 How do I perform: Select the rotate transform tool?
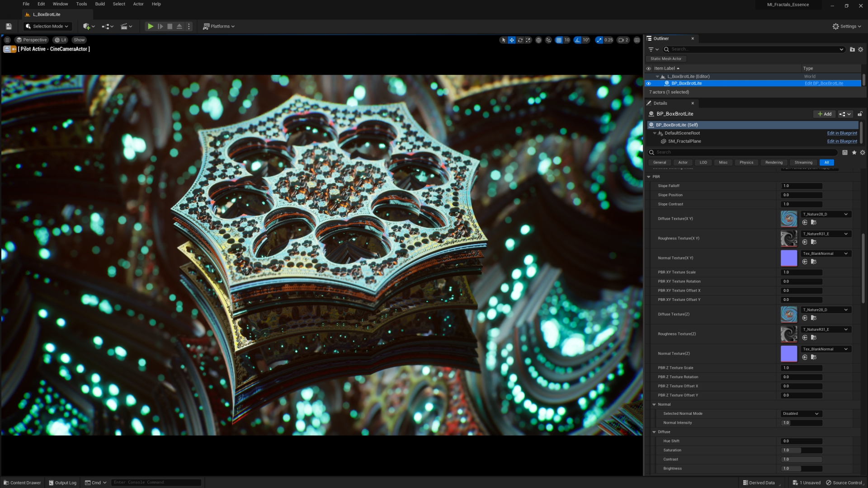[x=520, y=40]
